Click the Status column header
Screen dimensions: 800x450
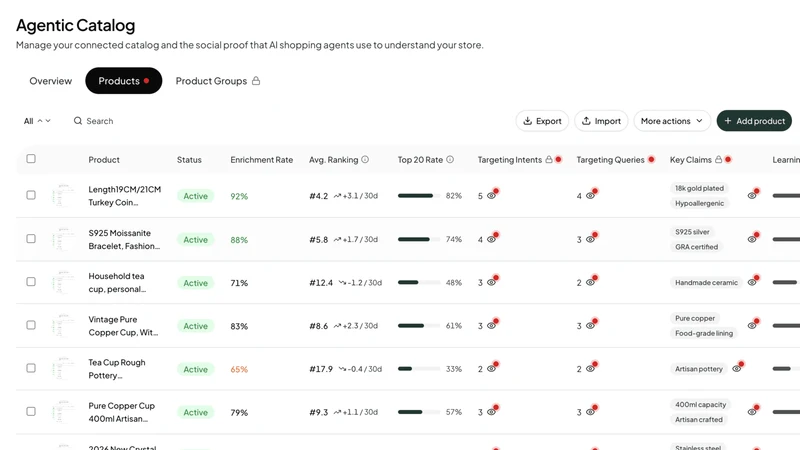pos(189,160)
